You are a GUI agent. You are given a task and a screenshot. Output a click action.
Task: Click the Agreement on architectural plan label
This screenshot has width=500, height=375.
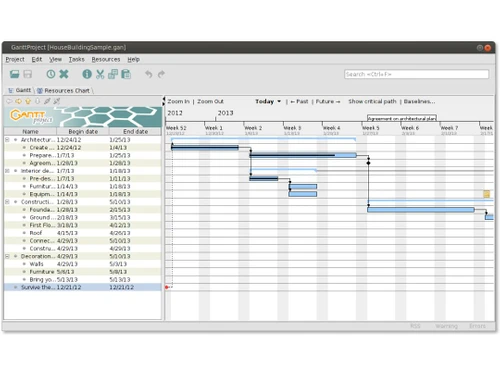point(402,118)
